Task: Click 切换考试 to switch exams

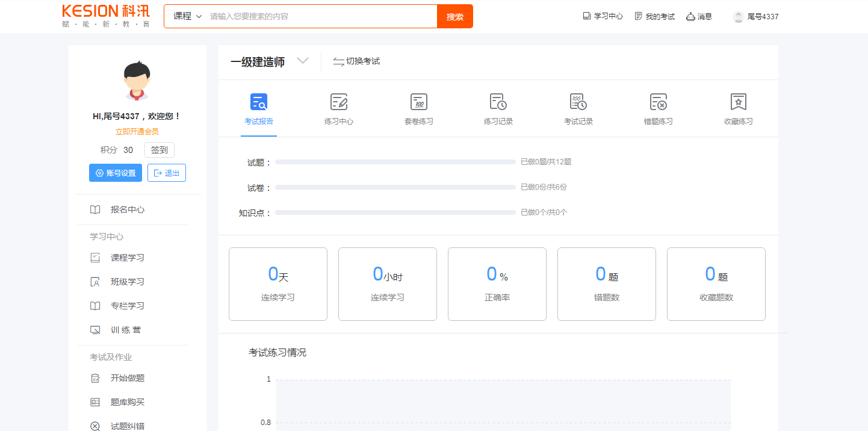Action: (356, 61)
